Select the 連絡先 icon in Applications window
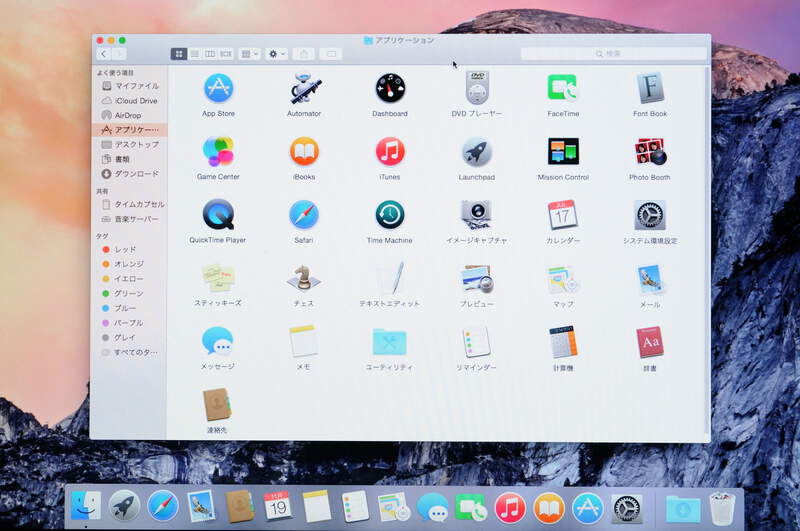800x531 pixels. click(x=217, y=405)
